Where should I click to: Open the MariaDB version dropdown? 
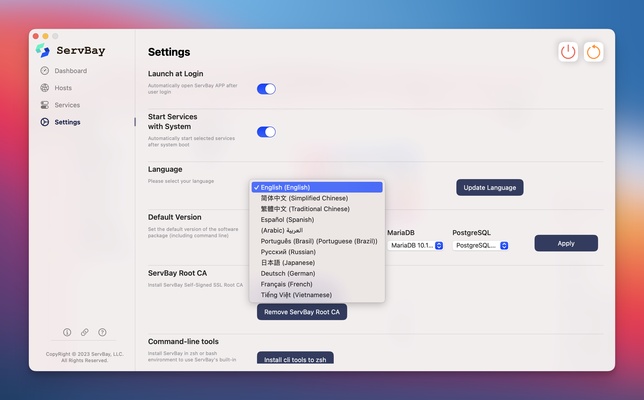pos(416,246)
